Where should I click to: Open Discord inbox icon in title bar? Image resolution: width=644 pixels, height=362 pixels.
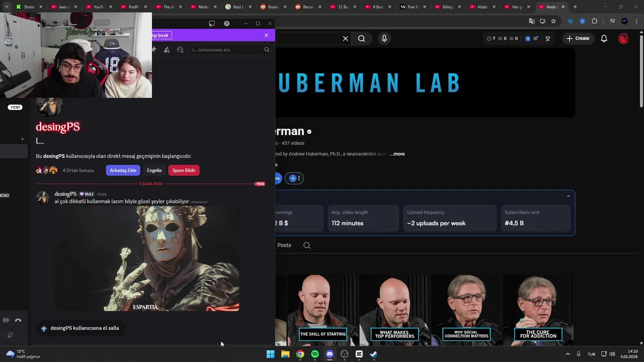coord(212,24)
